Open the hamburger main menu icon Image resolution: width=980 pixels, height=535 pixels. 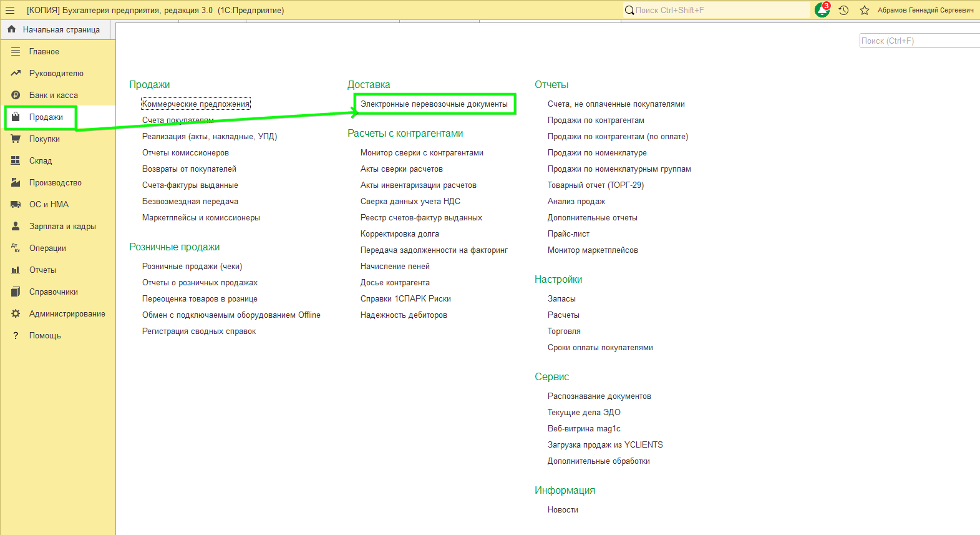(x=10, y=10)
